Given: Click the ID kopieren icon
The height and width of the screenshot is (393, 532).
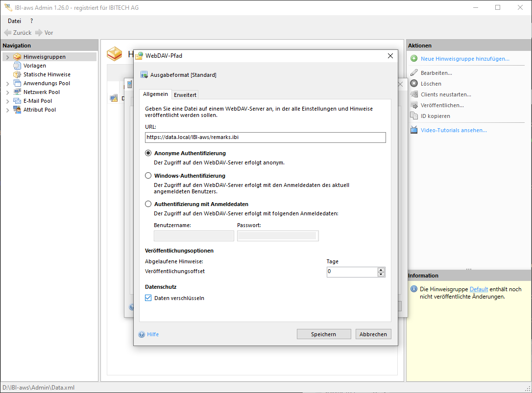Looking at the screenshot, I should coord(414,116).
